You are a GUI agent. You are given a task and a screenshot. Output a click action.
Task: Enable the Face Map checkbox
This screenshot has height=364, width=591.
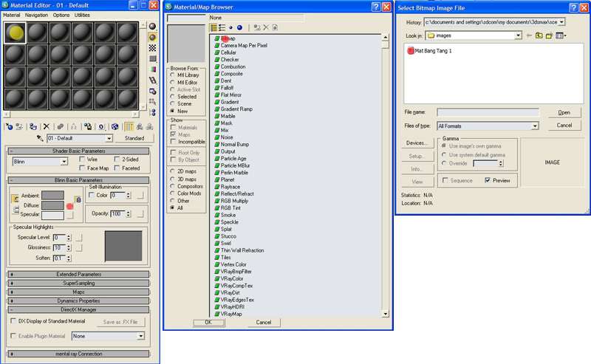[82, 168]
